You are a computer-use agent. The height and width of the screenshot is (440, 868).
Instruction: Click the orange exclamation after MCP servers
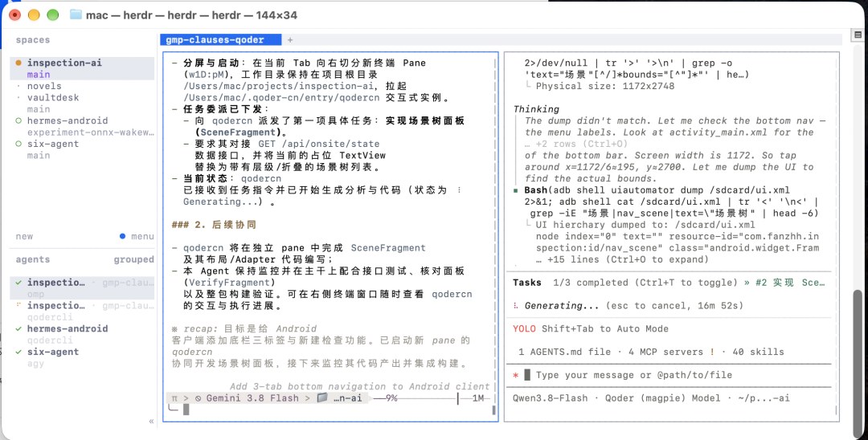(712, 352)
